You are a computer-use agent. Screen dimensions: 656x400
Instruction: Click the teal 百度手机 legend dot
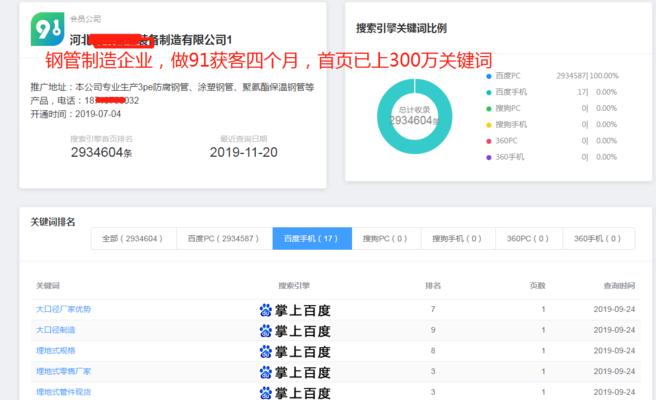point(488,92)
